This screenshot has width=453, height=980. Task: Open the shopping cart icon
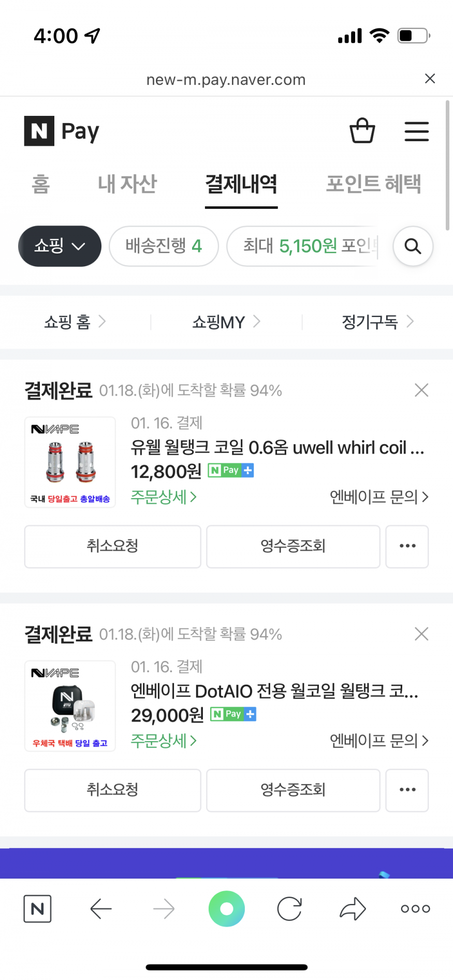pos(362,131)
